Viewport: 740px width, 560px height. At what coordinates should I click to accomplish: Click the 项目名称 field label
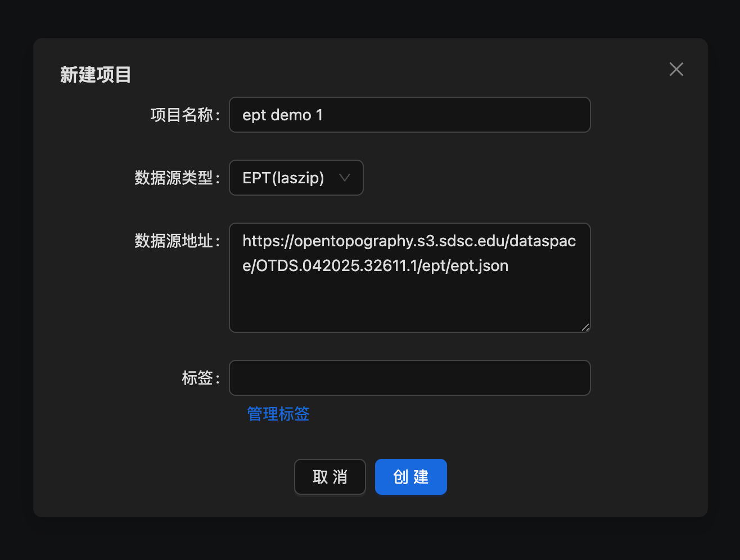pyautogui.click(x=184, y=115)
